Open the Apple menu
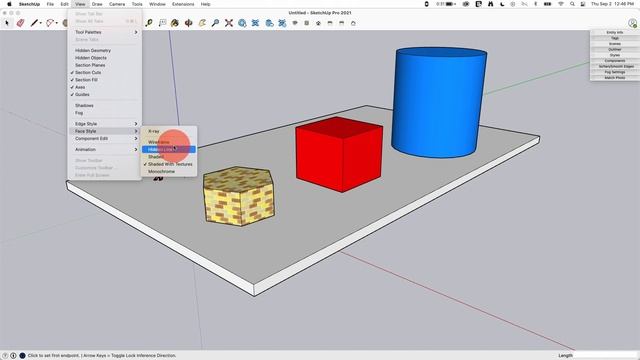The height and width of the screenshot is (360, 640). coord(9,4)
